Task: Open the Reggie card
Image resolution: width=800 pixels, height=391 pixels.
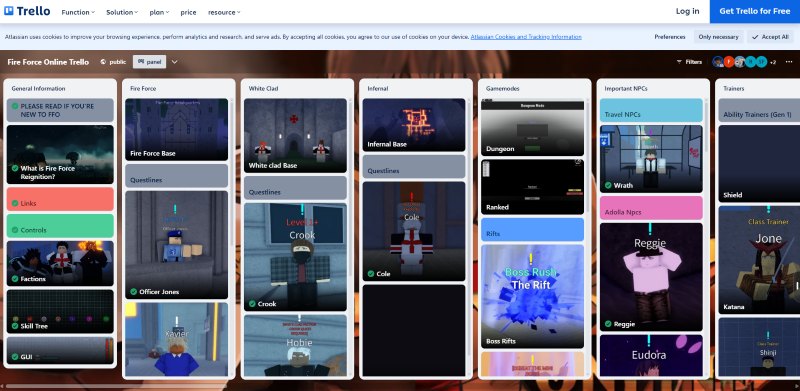Action: [651, 277]
